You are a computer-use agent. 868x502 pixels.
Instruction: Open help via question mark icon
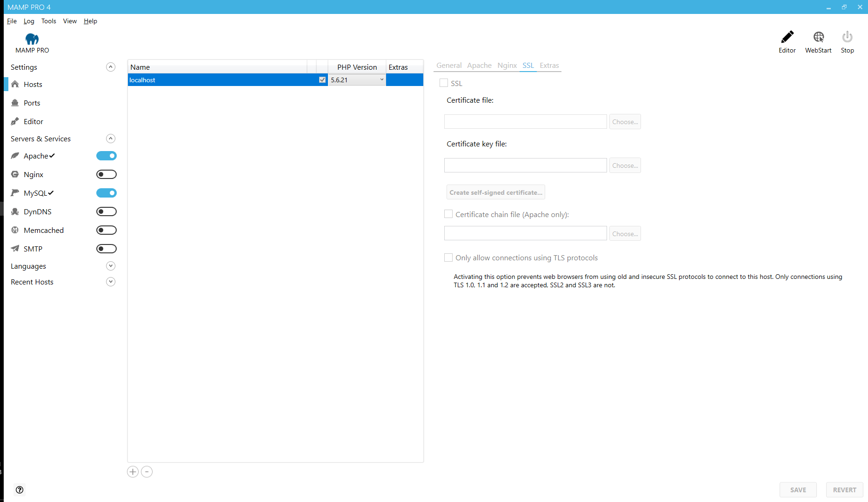click(x=20, y=489)
